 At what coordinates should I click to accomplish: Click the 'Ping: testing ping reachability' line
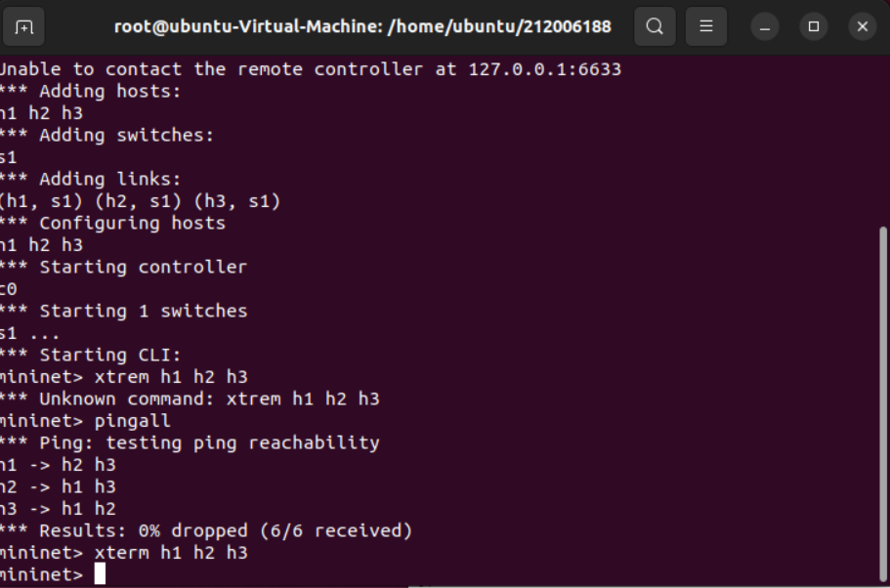[190, 442]
